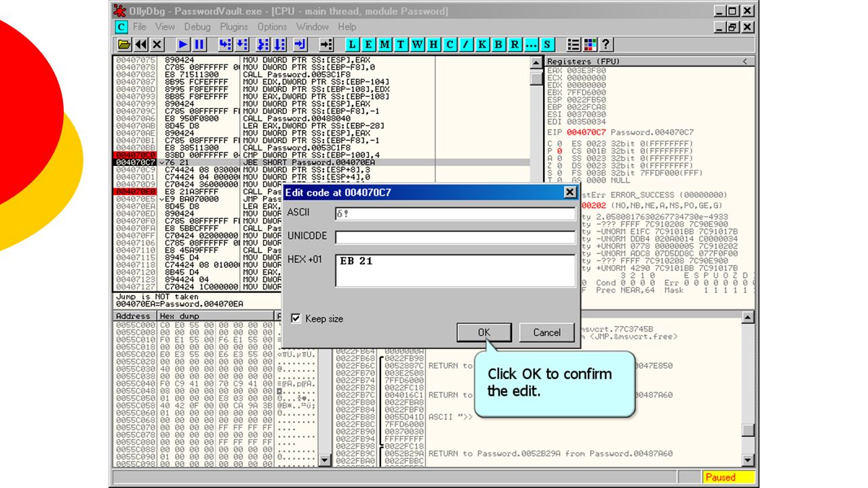
Task: Click the Step over icon
Action: click(241, 45)
